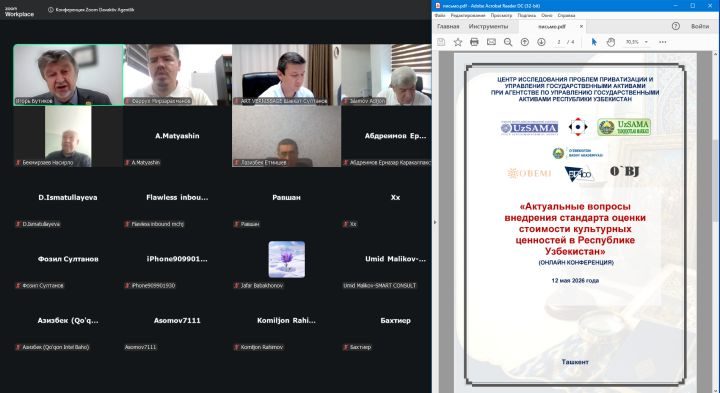Select Феруз Мирзарахимов's video tile

[x=177, y=75]
